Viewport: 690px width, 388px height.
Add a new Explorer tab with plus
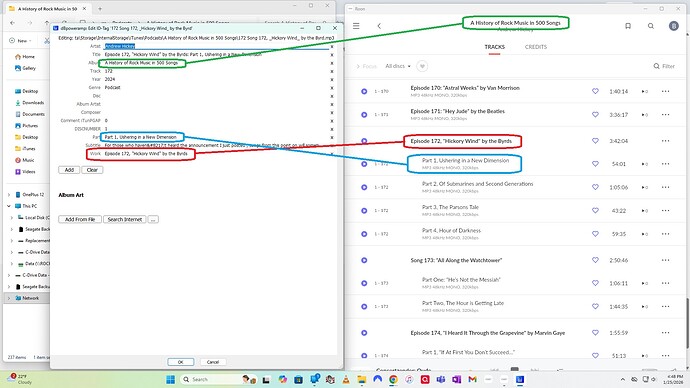coord(100,9)
